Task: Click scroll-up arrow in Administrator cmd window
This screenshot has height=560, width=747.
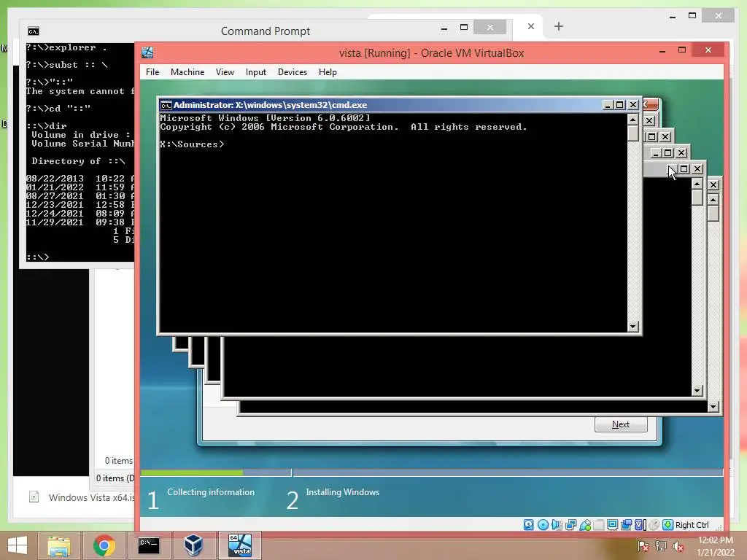Action: click(x=633, y=119)
